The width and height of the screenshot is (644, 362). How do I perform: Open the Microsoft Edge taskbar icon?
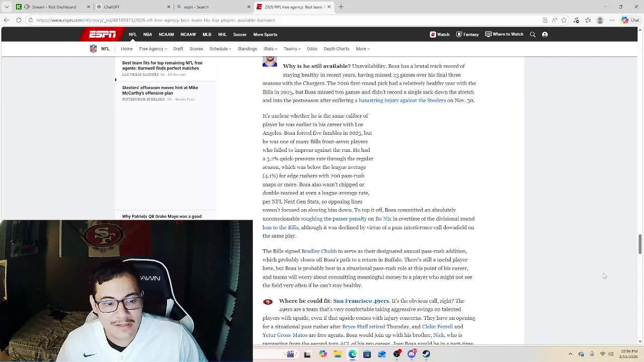coord(352,354)
